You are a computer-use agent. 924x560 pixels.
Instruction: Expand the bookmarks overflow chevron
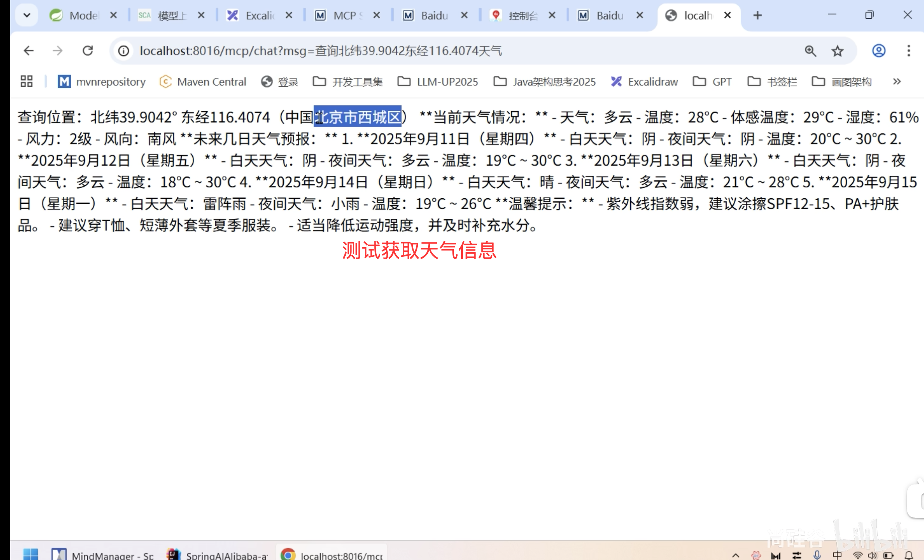[896, 81]
